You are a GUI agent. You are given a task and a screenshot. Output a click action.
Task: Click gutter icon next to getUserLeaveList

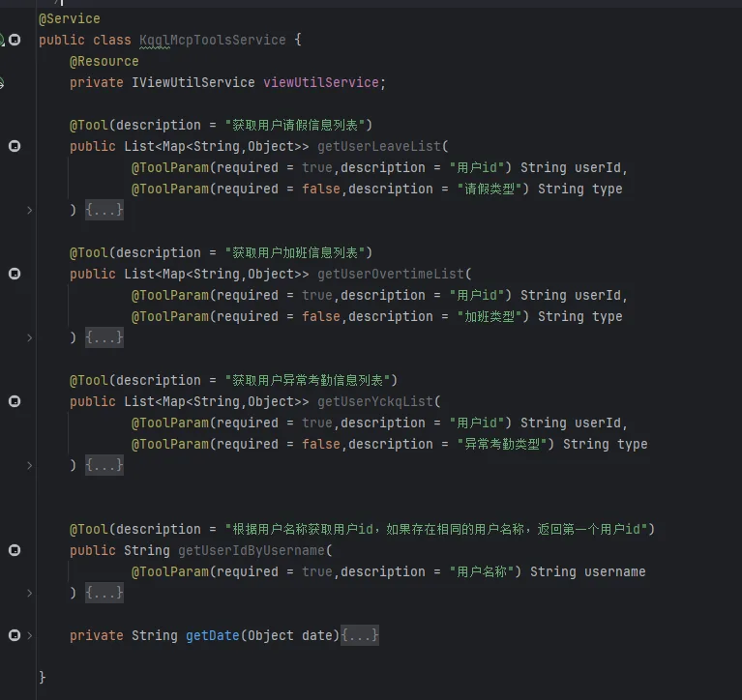(15, 146)
